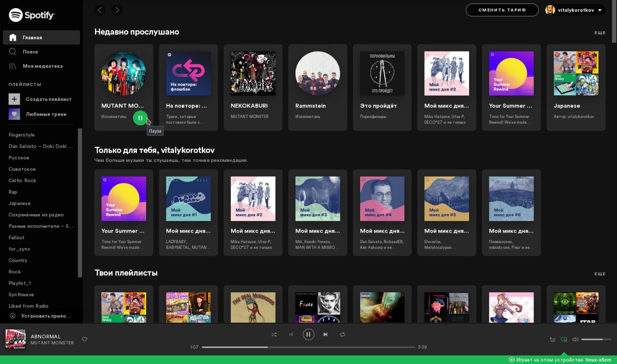Open the Fingerstyle playlist
The width and height of the screenshot is (617, 364).
[x=22, y=135]
